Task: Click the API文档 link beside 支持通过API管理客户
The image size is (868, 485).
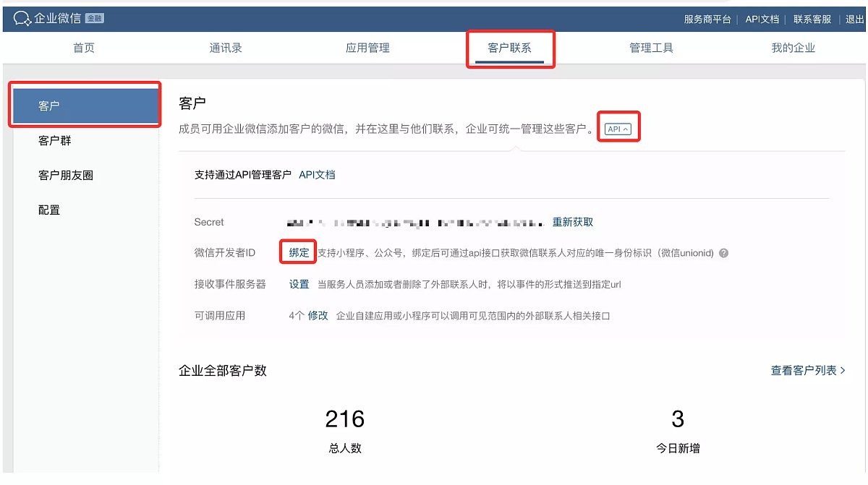Action: click(317, 175)
